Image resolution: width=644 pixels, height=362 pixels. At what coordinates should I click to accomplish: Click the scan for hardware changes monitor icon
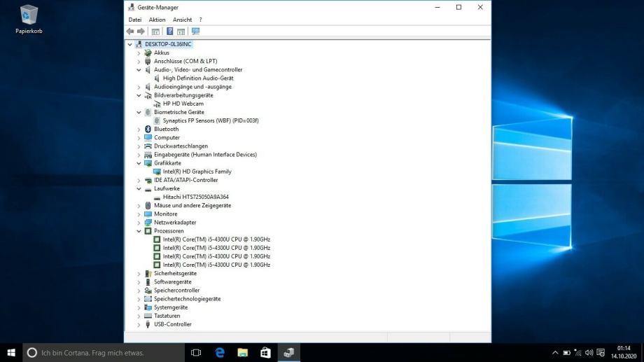click(195, 32)
